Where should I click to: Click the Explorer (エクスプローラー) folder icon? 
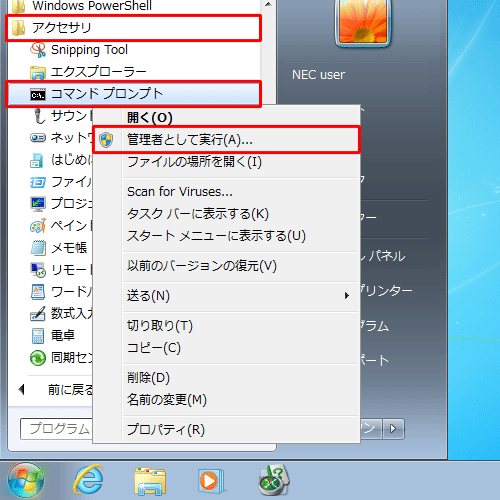click(38, 72)
